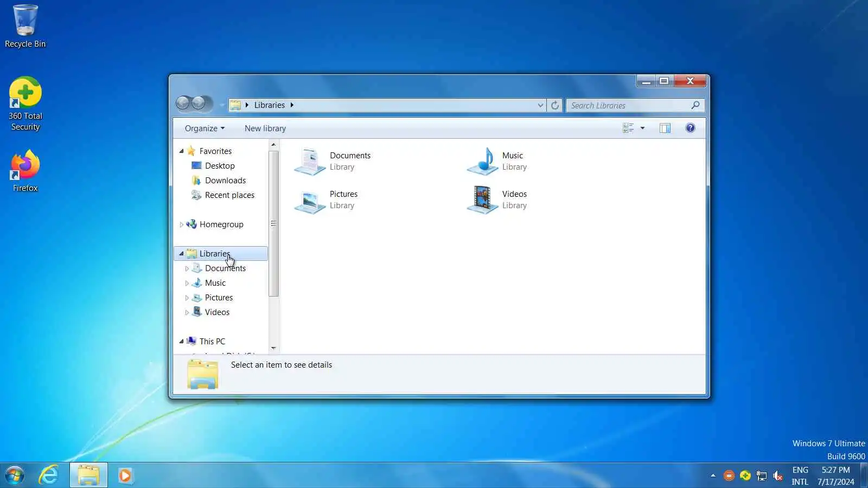Select Recent places under Favorites
The width and height of the screenshot is (868, 488).
(229, 195)
